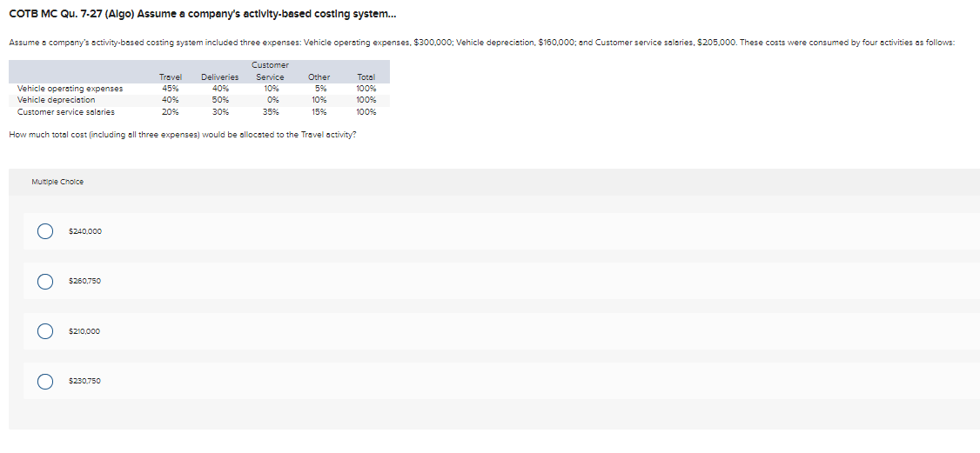Screen dimensions: 980x453
Task: Mark the $230,750 radio button
Action: coord(44,381)
